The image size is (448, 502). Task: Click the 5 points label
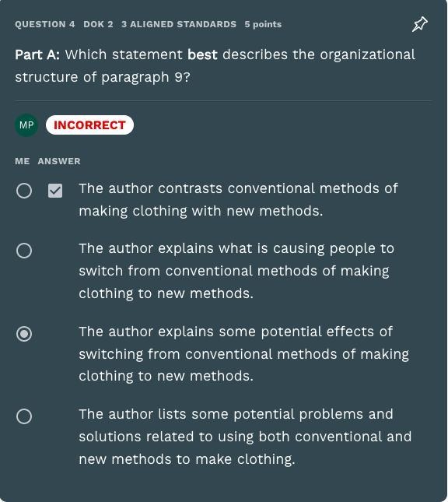coord(263,24)
